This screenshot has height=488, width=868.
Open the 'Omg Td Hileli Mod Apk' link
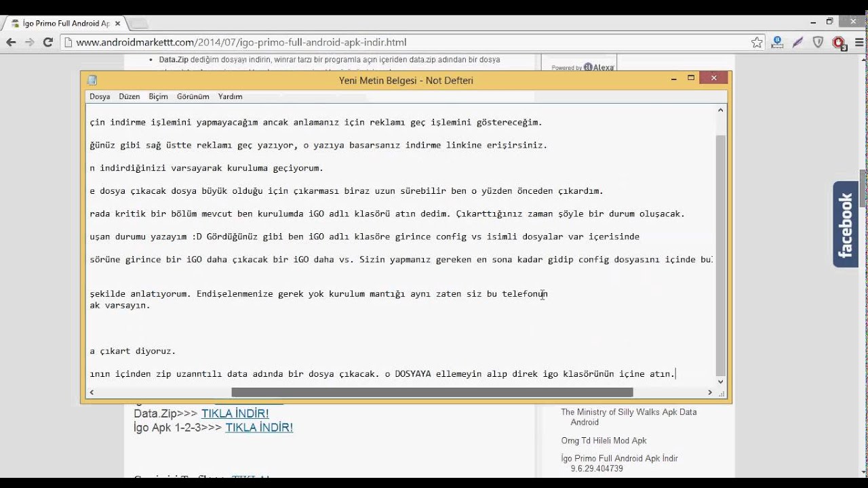[x=604, y=441]
